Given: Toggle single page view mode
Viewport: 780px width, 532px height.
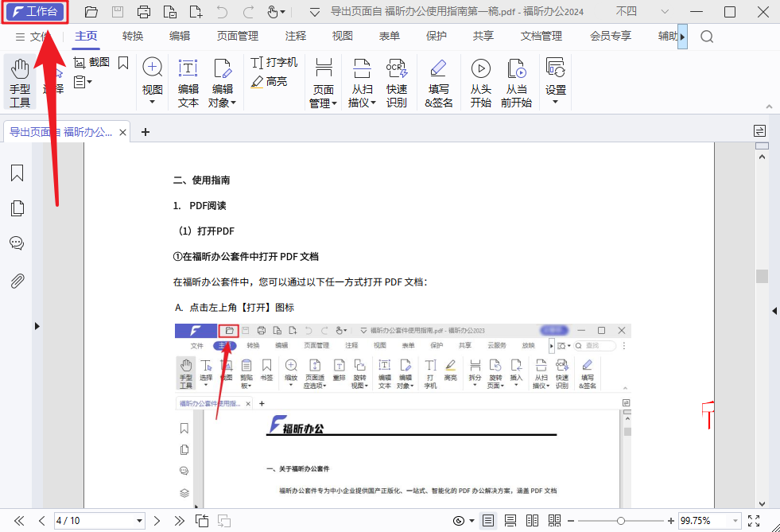Looking at the screenshot, I should tap(488, 521).
